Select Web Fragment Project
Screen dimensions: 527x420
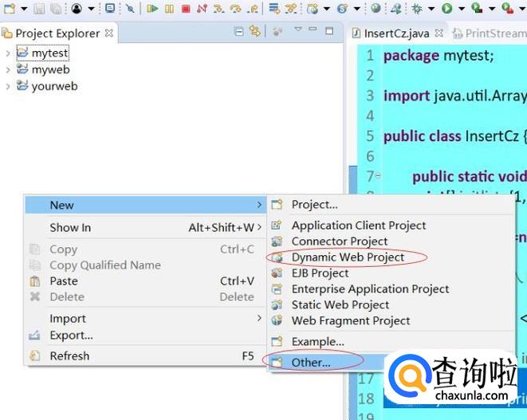tap(391, 320)
